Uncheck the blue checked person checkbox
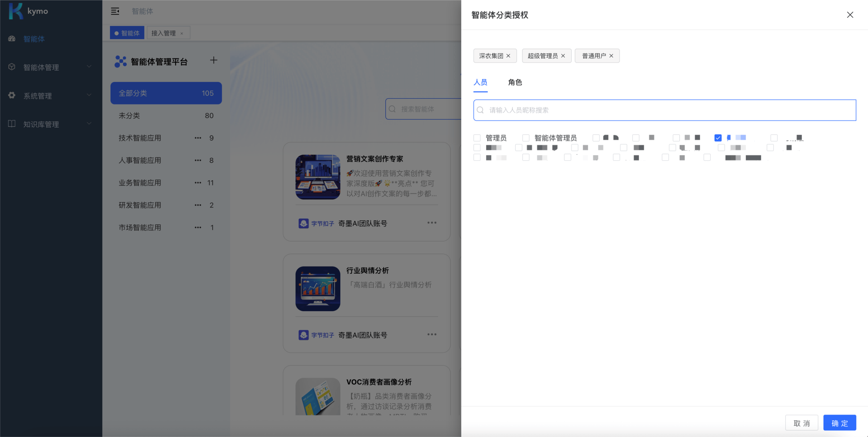This screenshot has width=868, height=437. (718, 138)
